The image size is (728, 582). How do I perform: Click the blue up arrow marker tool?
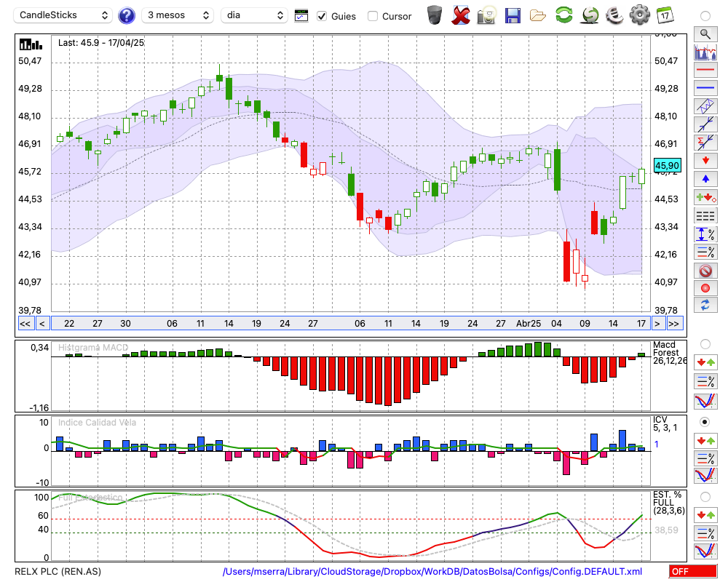(x=705, y=179)
